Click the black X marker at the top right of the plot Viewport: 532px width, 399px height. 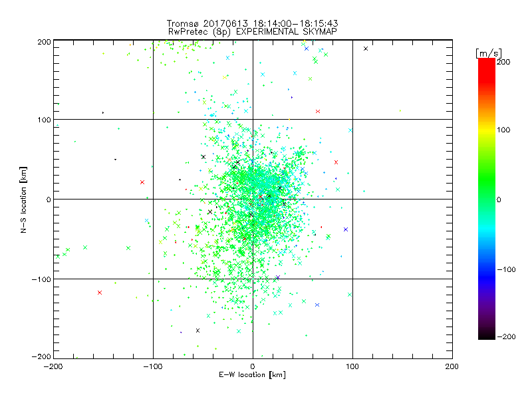click(x=366, y=49)
